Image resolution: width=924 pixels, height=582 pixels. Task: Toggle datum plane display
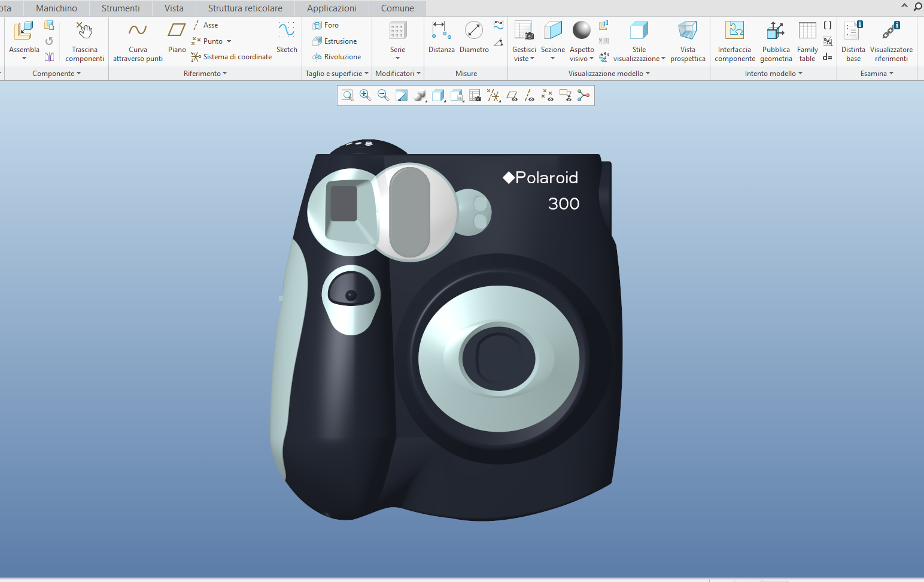click(512, 95)
